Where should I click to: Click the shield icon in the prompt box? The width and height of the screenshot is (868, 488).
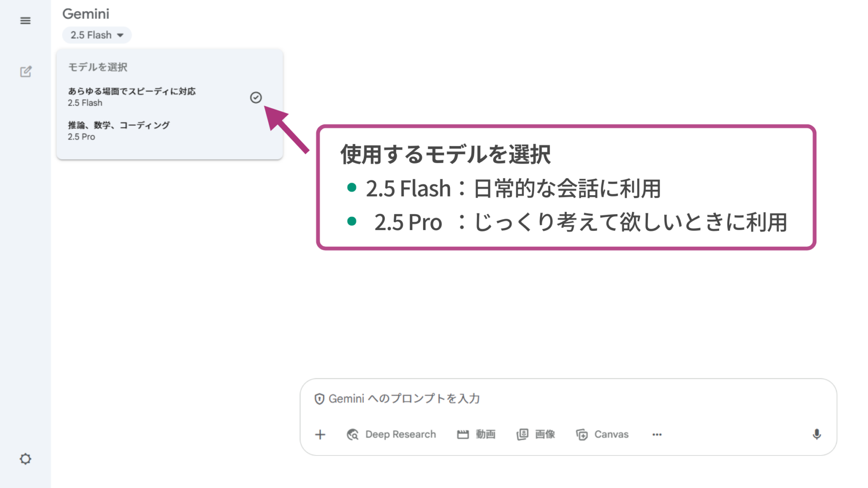click(319, 399)
